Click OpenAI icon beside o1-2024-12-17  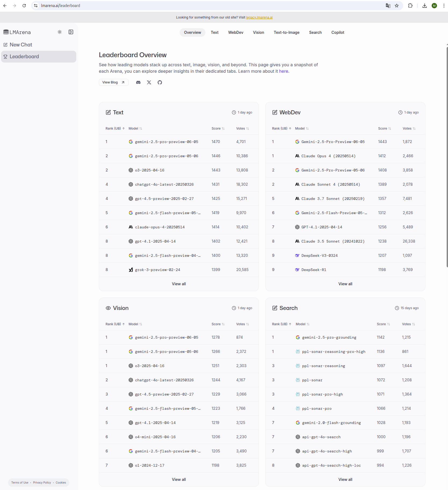(131, 465)
